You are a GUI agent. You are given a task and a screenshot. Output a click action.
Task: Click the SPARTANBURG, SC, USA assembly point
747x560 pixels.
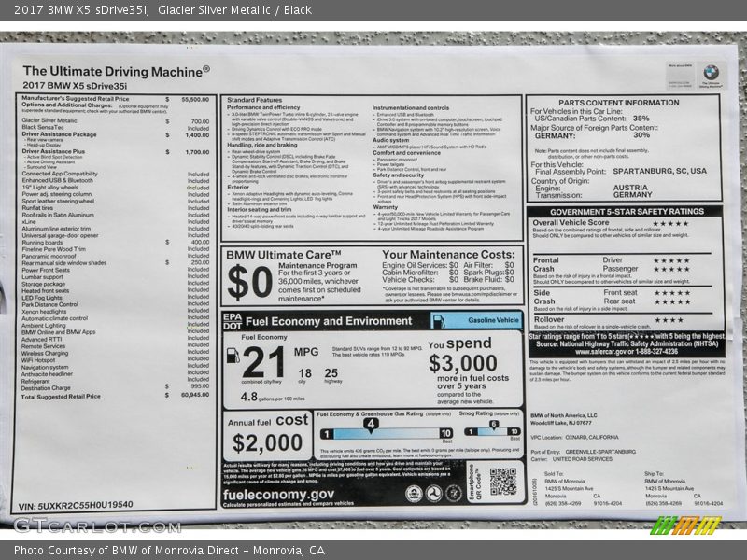pyautogui.click(x=660, y=171)
